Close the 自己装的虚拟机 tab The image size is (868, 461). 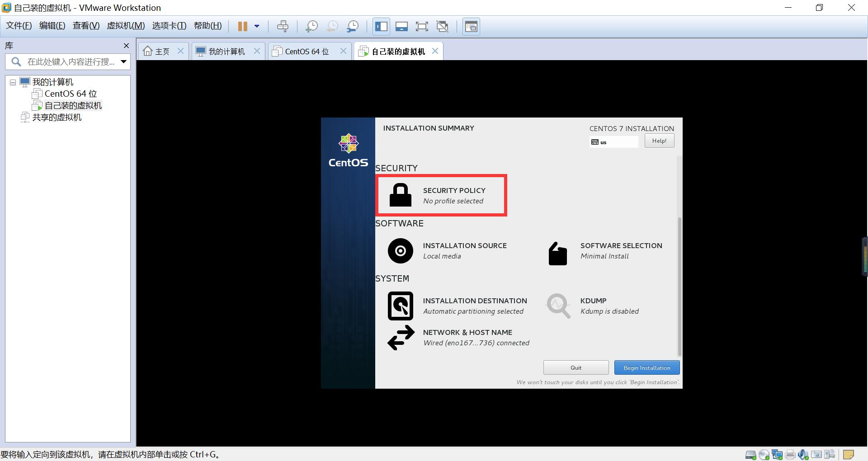435,51
